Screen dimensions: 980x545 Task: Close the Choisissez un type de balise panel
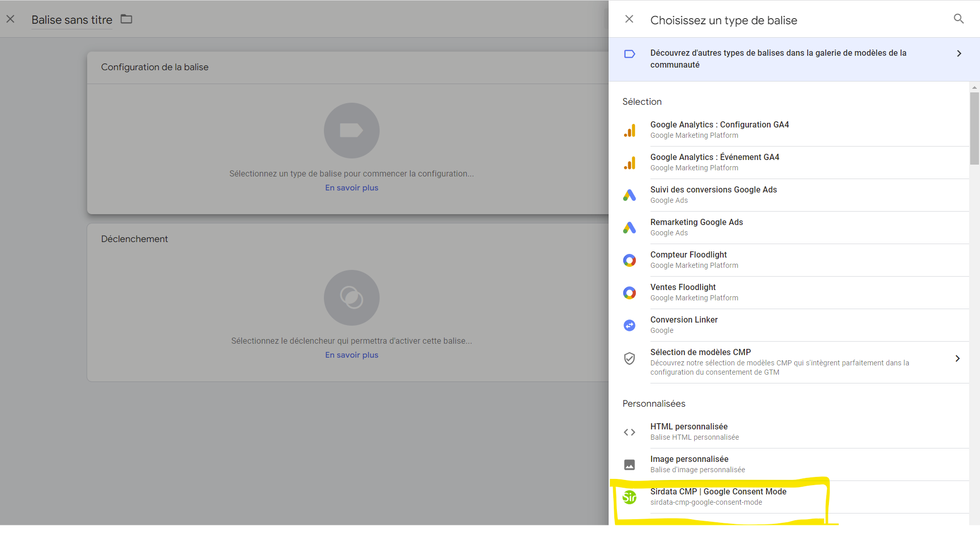tap(629, 19)
